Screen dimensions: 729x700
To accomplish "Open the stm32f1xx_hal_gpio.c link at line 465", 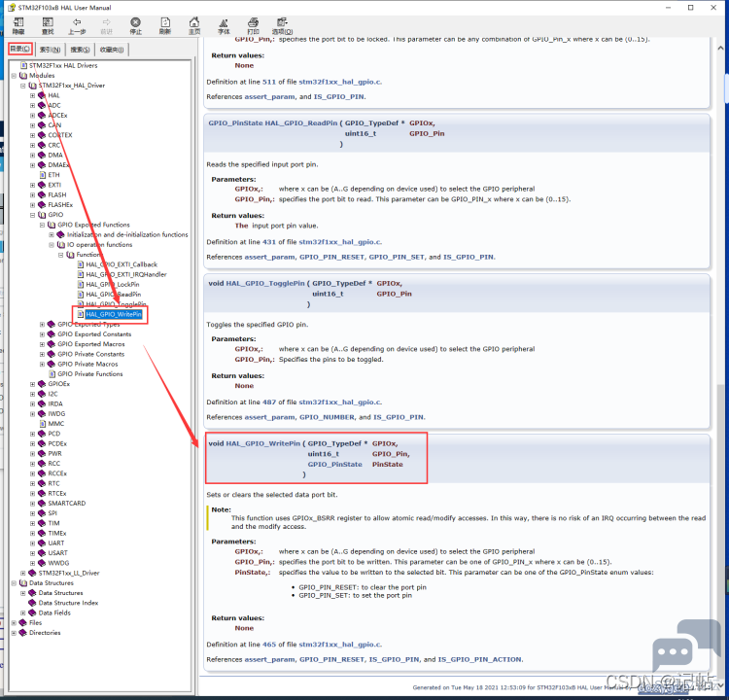I will (x=340, y=645).
